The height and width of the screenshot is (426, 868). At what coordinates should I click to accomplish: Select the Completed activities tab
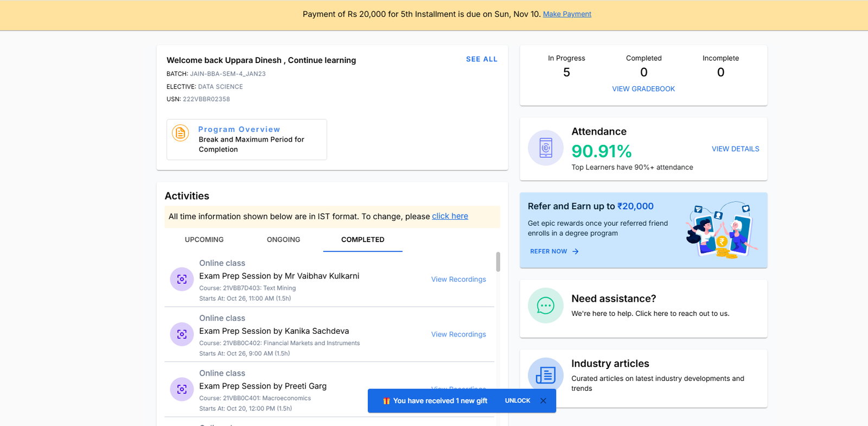[x=362, y=240]
